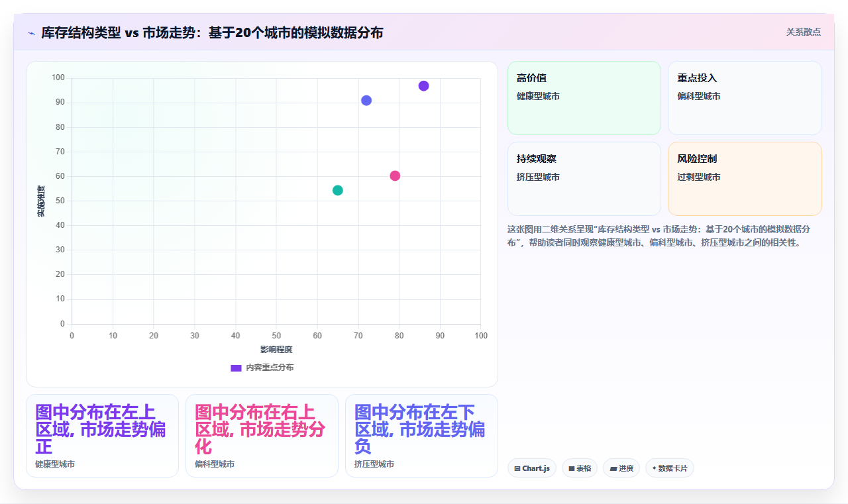Viewport: 848px width, 504px height.
Task: Click 过剩型城市 in the 风险控制 card
Action: click(699, 177)
